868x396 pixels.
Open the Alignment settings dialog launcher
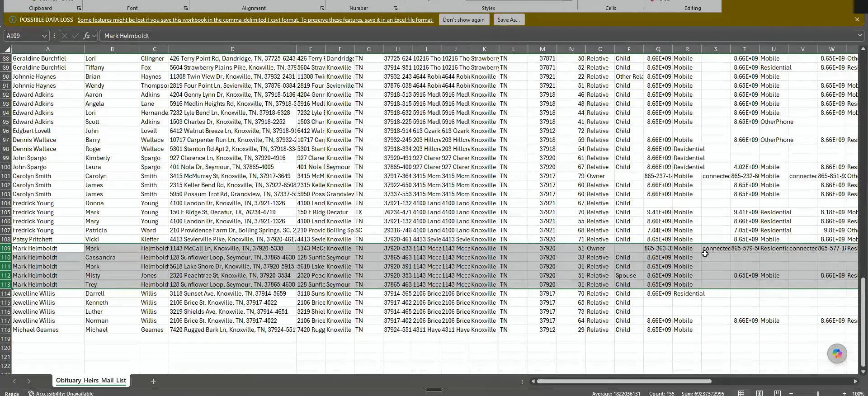pyautogui.click(x=322, y=8)
